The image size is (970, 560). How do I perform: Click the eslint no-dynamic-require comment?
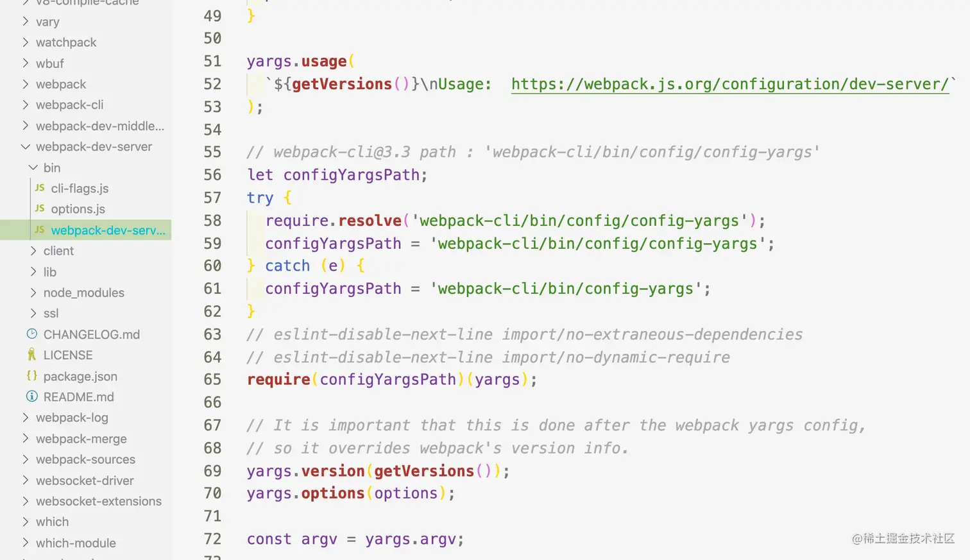pyautogui.click(x=488, y=357)
